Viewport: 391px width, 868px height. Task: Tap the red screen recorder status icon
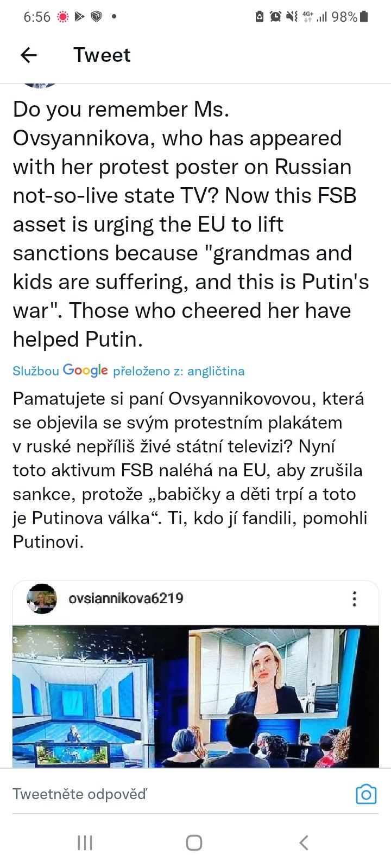click(63, 17)
